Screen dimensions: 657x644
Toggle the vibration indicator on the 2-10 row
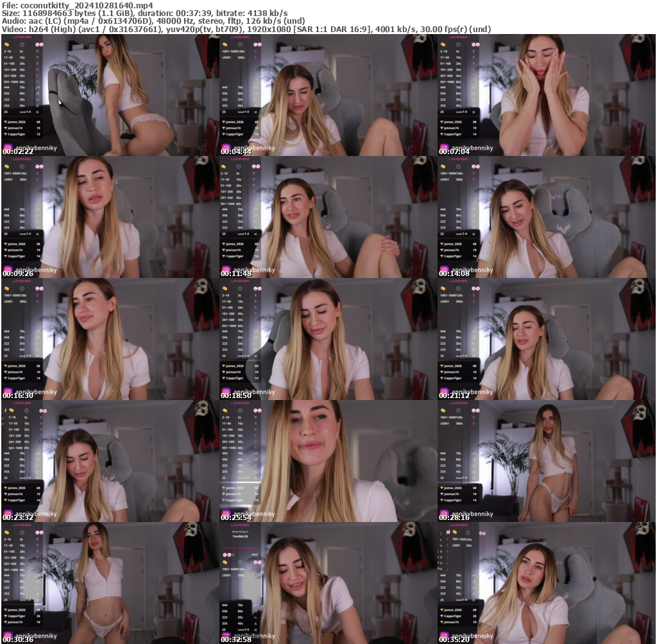pos(37,51)
